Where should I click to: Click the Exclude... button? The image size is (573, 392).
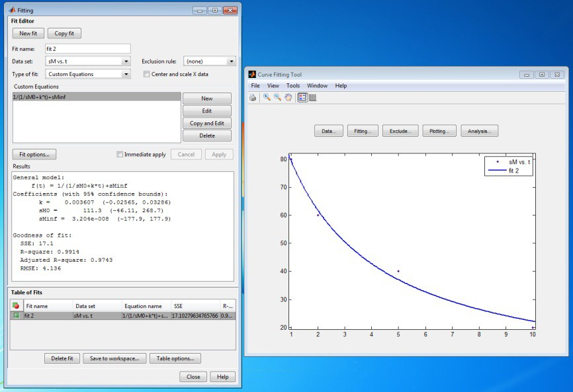400,131
